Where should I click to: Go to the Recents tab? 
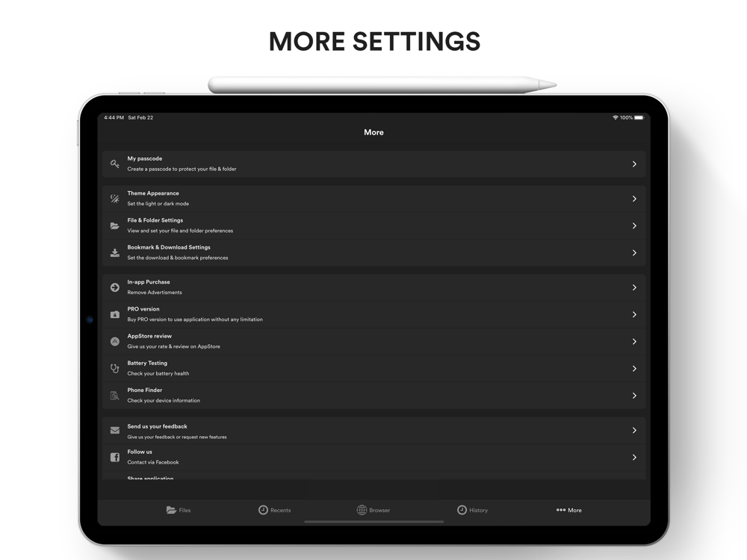point(274,510)
